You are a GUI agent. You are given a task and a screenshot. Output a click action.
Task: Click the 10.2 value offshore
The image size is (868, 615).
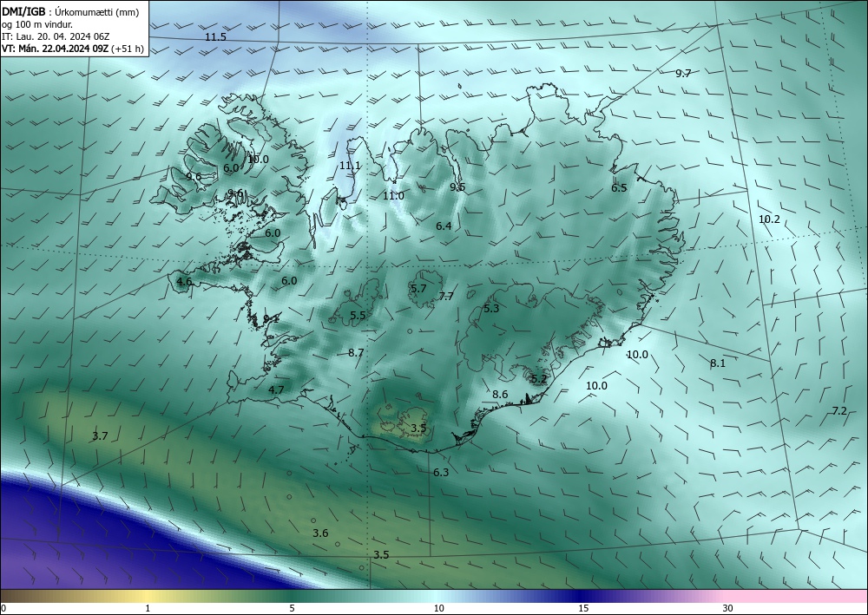point(769,219)
